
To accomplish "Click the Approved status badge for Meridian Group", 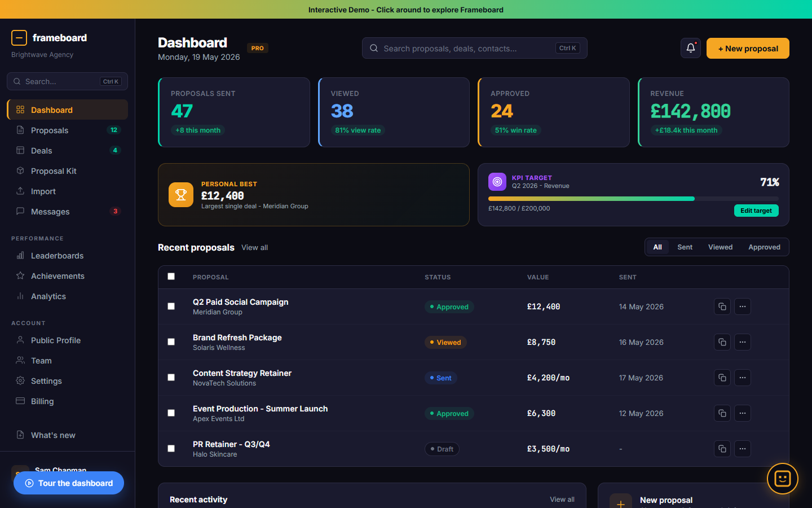I will click(449, 307).
